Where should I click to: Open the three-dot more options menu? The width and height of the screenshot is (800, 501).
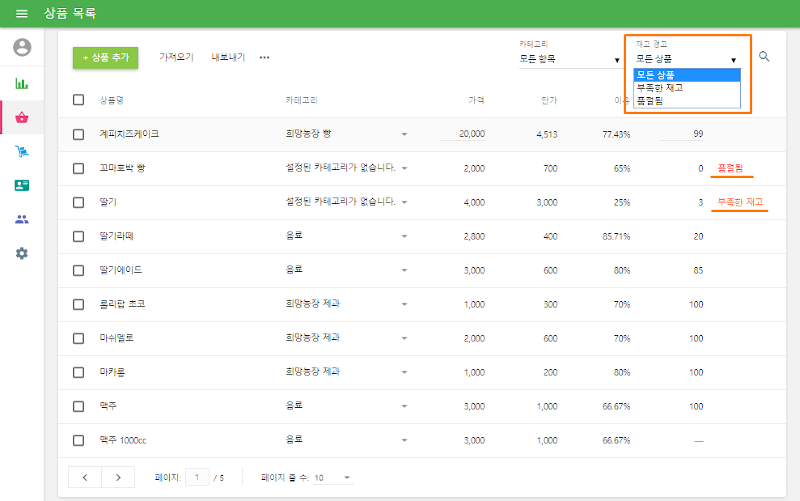pyautogui.click(x=264, y=58)
